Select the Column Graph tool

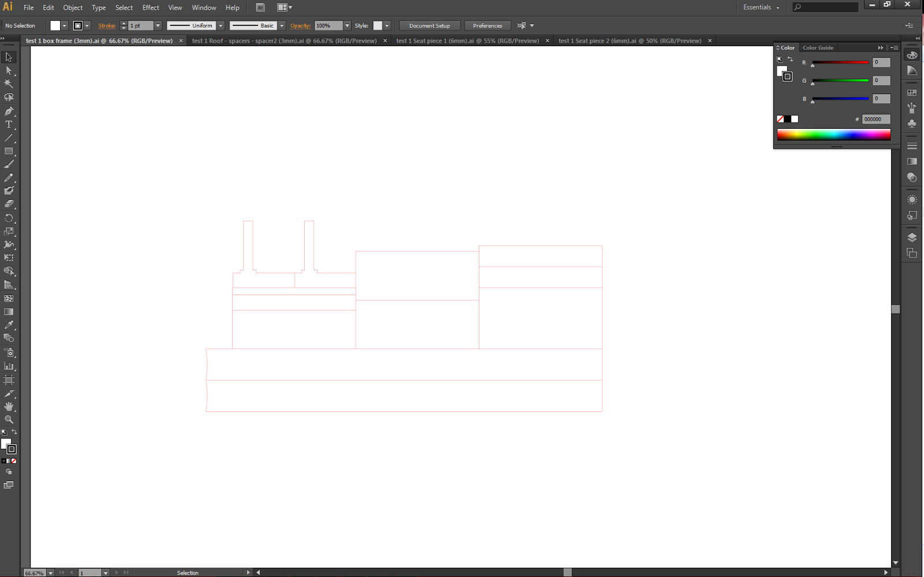[x=9, y=366]
